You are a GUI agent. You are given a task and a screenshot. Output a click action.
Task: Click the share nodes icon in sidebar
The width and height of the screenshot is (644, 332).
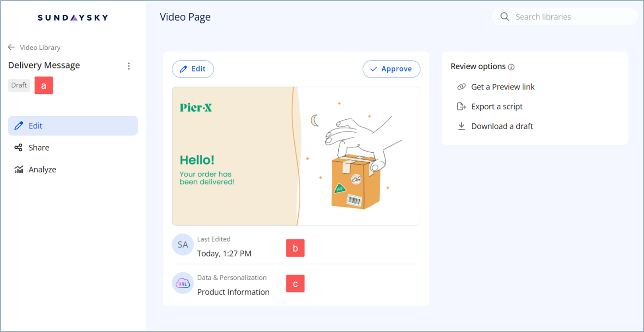18,148
